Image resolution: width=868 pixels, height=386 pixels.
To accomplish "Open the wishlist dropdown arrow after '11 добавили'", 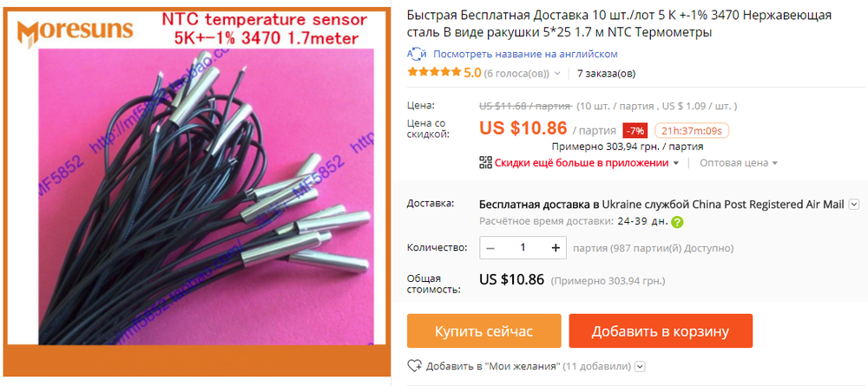I will click(x=640, y=366).
